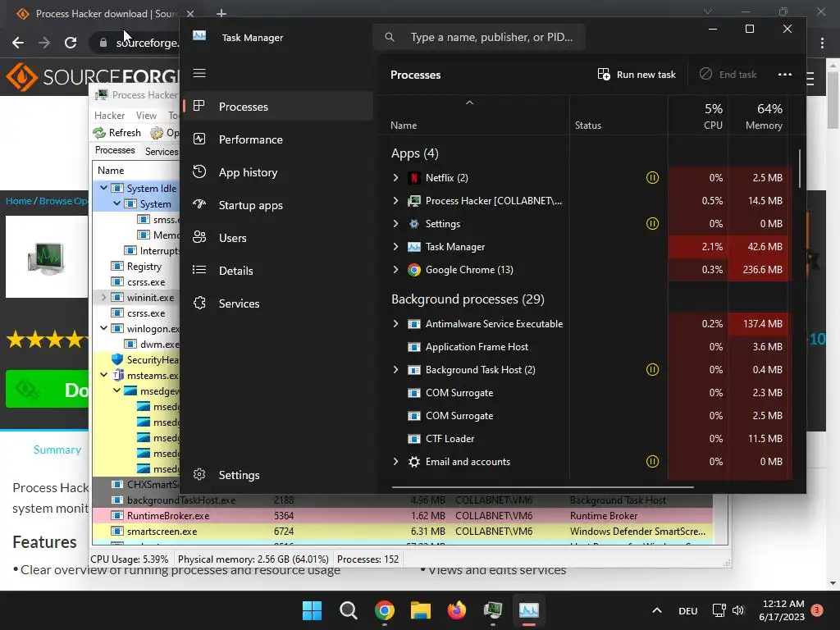Screen dimensions: 840x630
Task: Focus the Task Manager search box
Action: coord(479,37)
